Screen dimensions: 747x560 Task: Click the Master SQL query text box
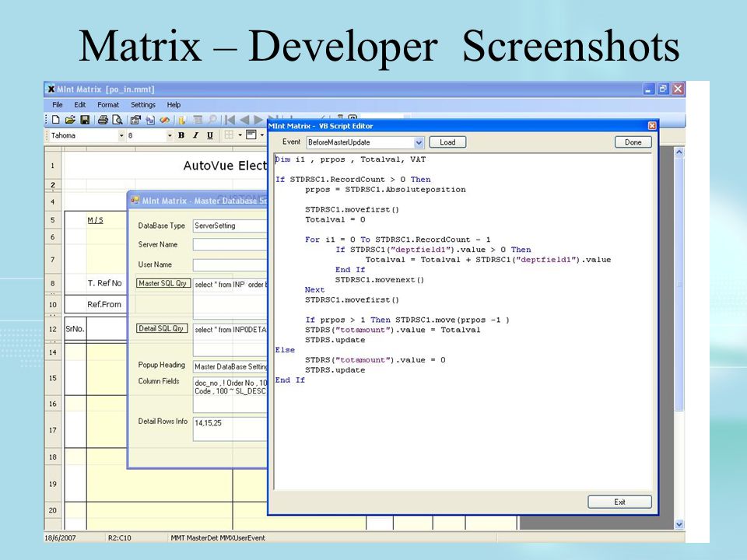point(230,299)
